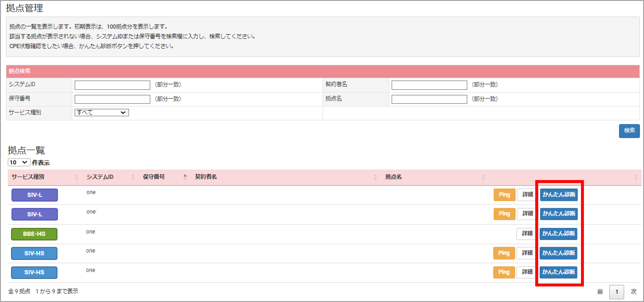Screen dimensions: 644x302
Task: Open 詳細 for first SIV-L row
Action: (527, 195)
